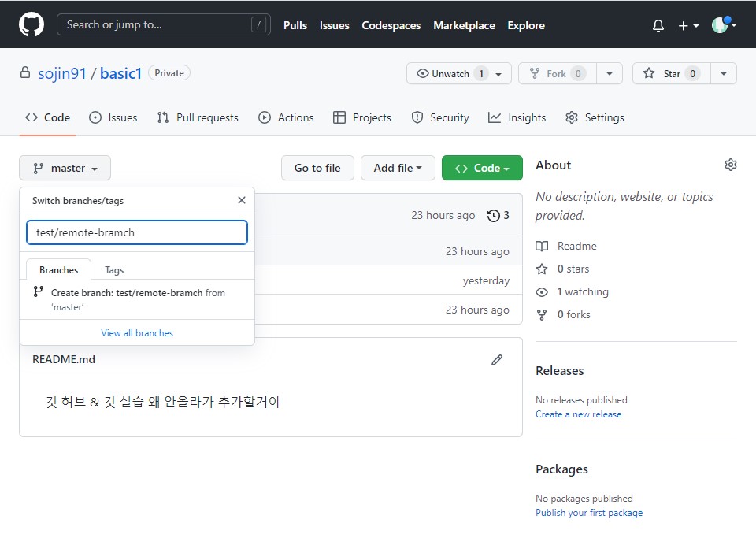The height and width of the screenshot is (538, 756).
Task: Close the Switch branches/tags popup
Action: point(242,200)
